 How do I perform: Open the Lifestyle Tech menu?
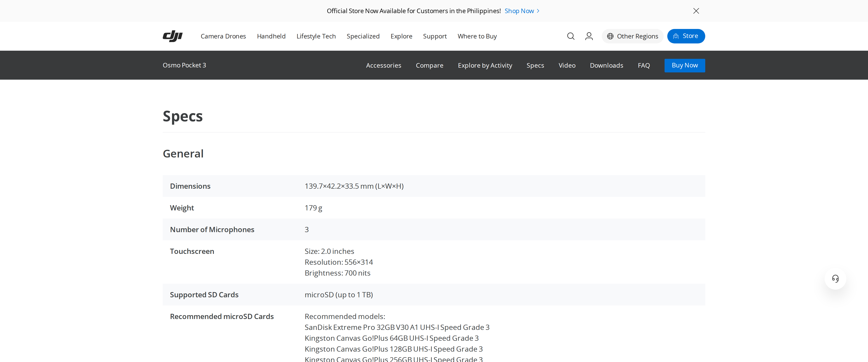pyautogui.click(x=316, y=36)
